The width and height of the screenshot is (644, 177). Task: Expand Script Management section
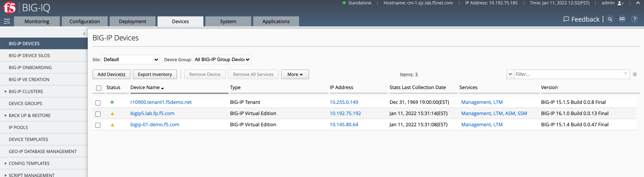pyautogui.click(x=6, y=175)
